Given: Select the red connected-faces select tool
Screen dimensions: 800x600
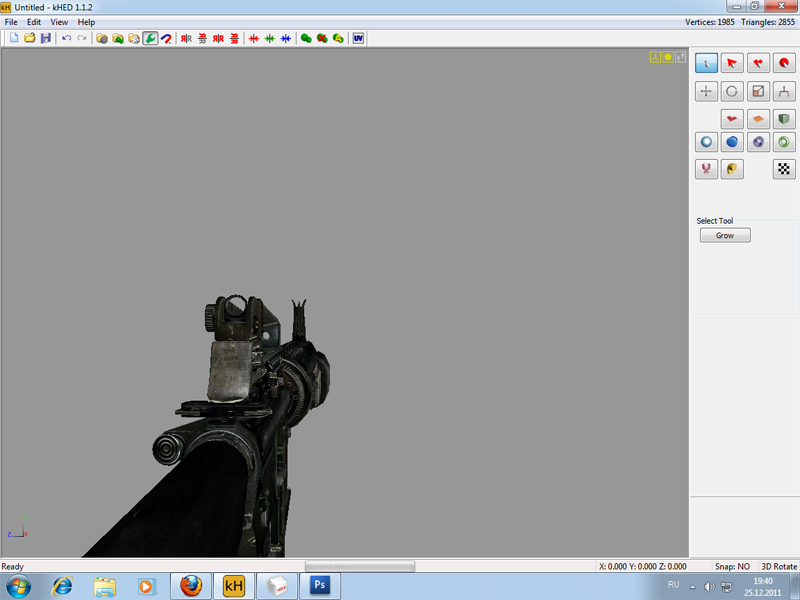Looking at the screenshot, I should [758, 63].
